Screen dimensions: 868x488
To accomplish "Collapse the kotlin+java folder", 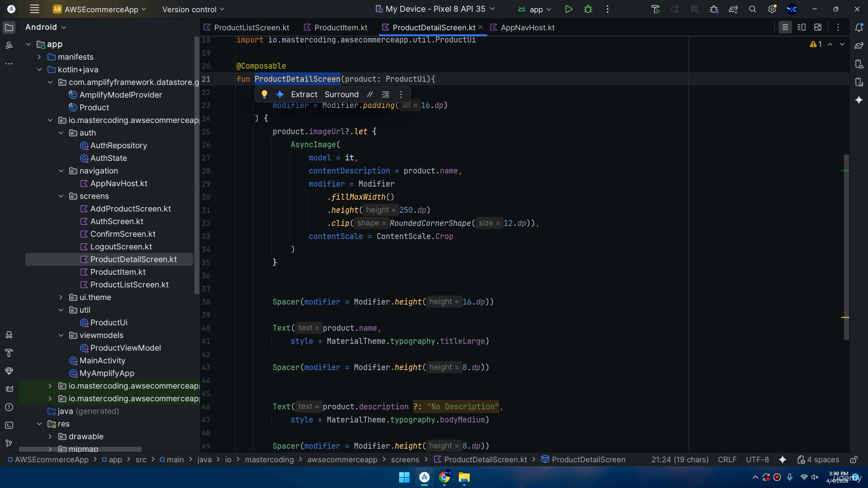I will coord(39,70).
